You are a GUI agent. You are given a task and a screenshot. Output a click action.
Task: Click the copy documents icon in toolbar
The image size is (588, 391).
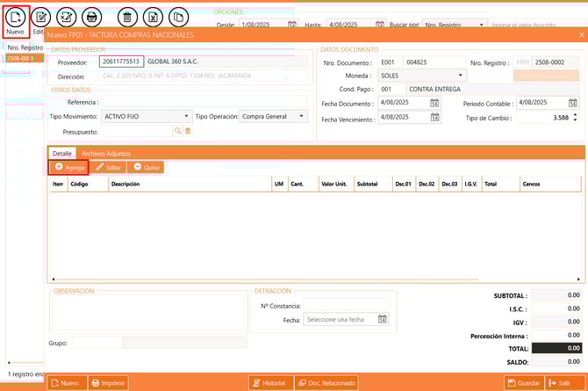178,17
